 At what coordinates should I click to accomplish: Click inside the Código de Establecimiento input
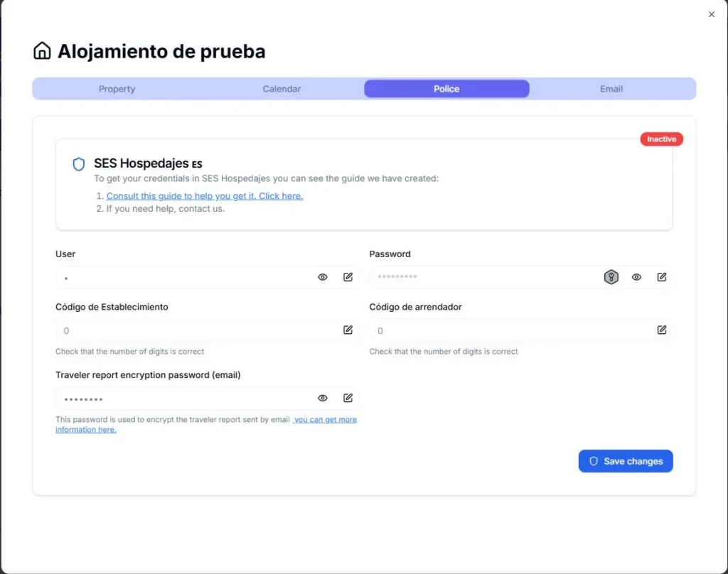coord(178,330)
